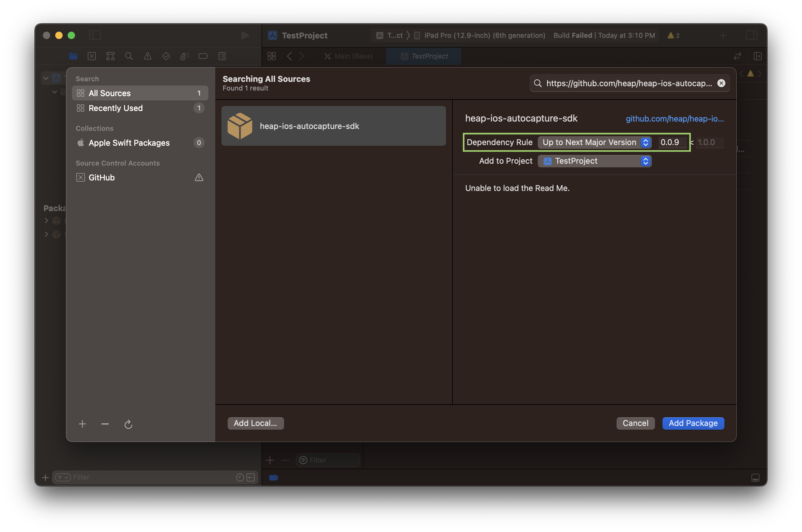Select Recently Used in sidebar
Screen dimensions: 802x532
coord(115,108)
